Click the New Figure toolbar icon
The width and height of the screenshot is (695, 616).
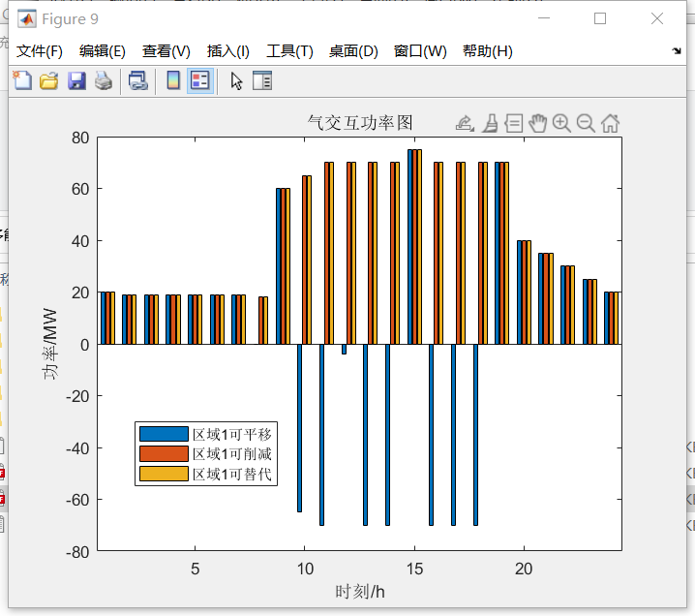[x=22, y=80]
